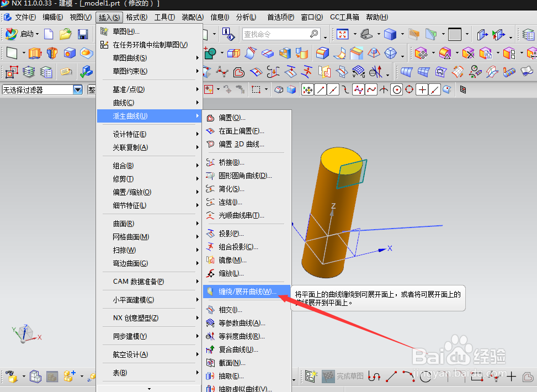
Task: Click the shaded cube rendering style icon
Action: (x=390, y=34)
